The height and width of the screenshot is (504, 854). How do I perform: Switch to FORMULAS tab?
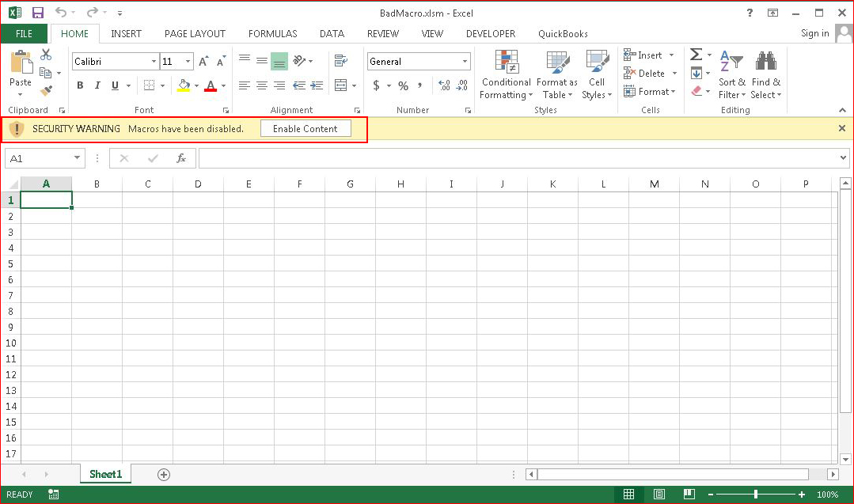pos(273,34)
